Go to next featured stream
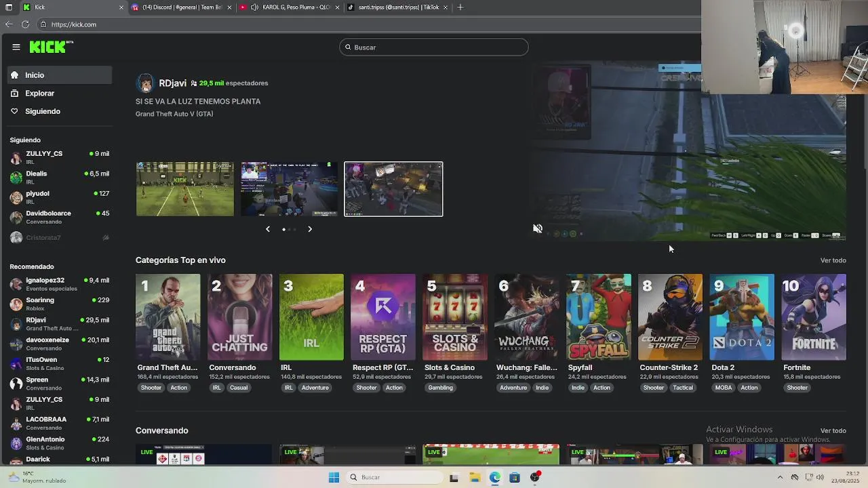This screenshot has height=488, width=868. (310, 229)
